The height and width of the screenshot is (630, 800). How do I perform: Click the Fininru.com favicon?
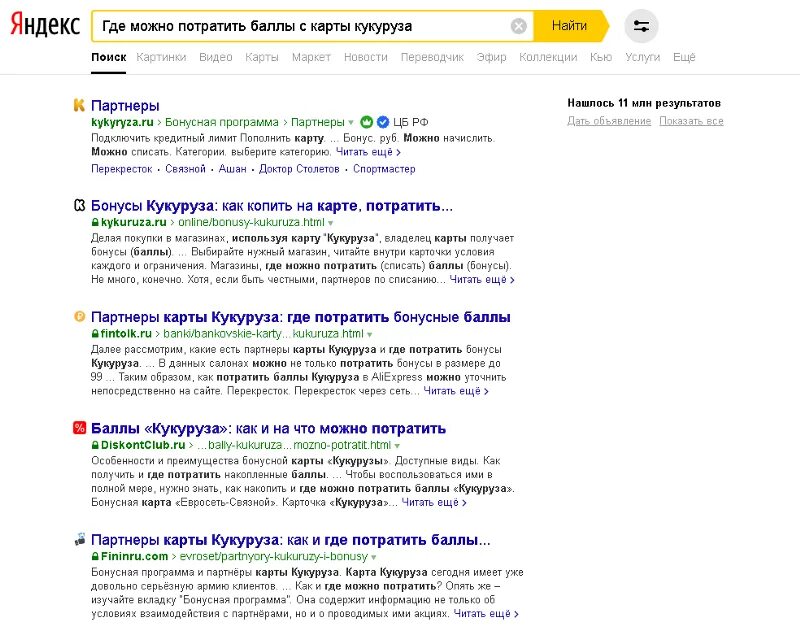79,539
